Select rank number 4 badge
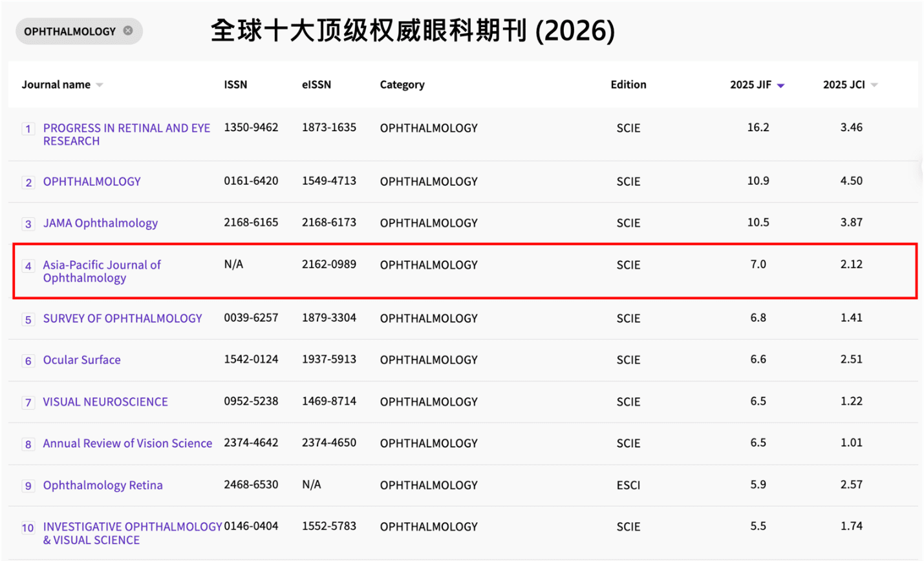Viewport: 924px width, 561px height. click(28, 266)
